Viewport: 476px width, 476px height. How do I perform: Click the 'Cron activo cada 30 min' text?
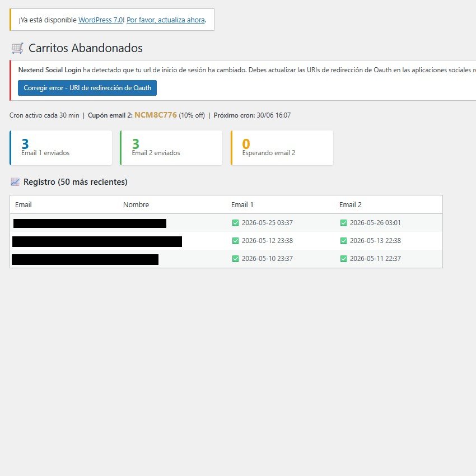44,115
